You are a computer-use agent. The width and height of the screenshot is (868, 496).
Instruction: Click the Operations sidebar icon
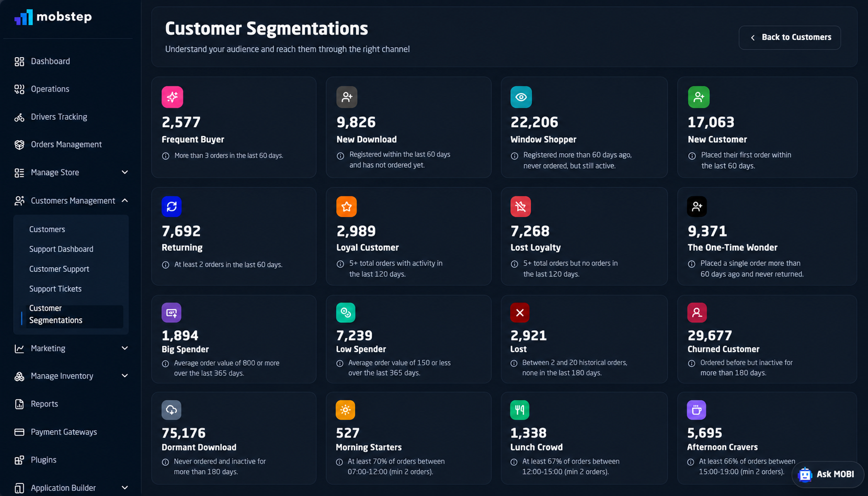pos(19,89)
